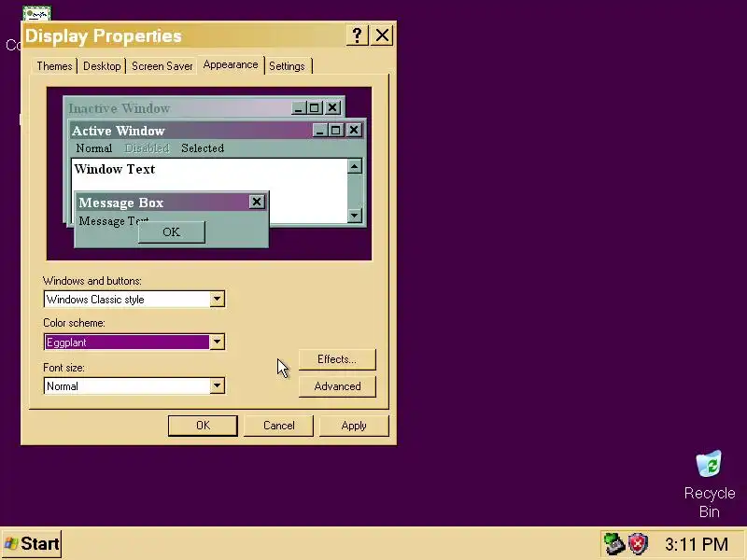This screenshot has height=560, width=747.
Task: Switch to the Themes tab
Action: 54,66
